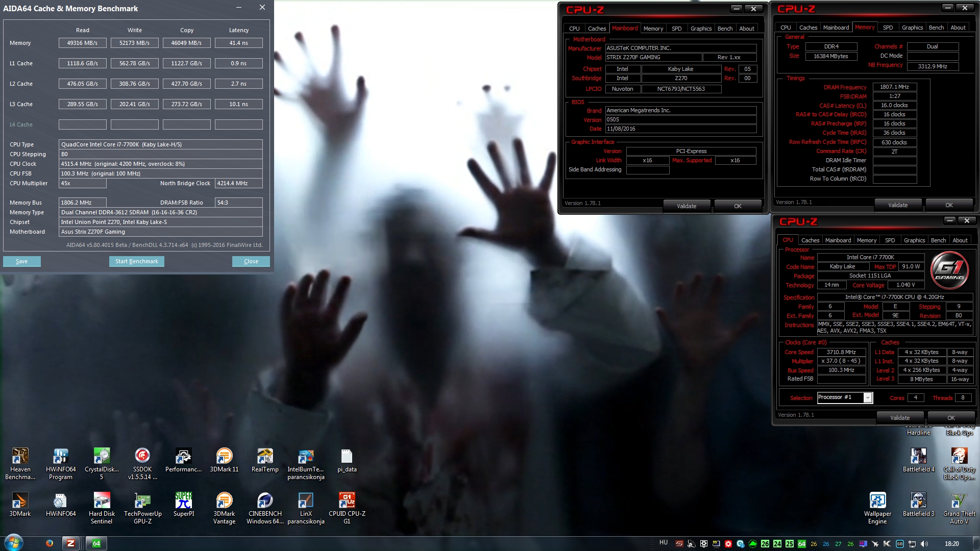Launch Call of Duty Black Ops desktop icon
This screenshot has width=980, height=551.
tap(959, 463)
